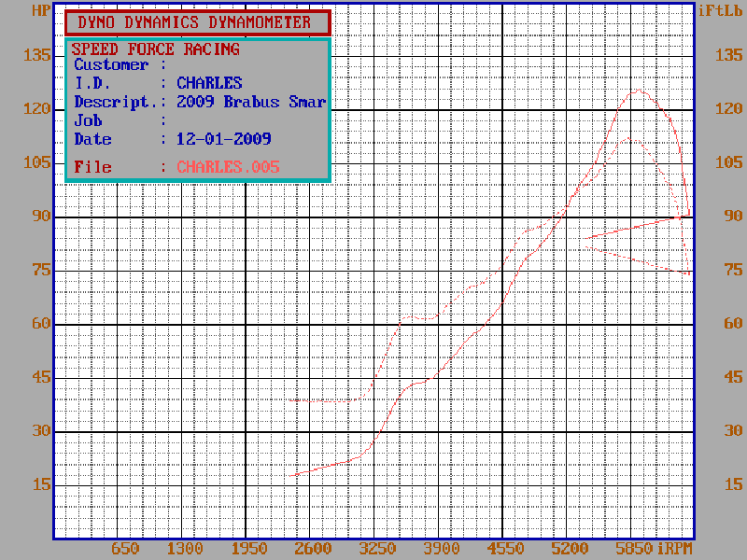
Task: Click the start of the solid horsepower curve
Action: [x=290, y=475]
